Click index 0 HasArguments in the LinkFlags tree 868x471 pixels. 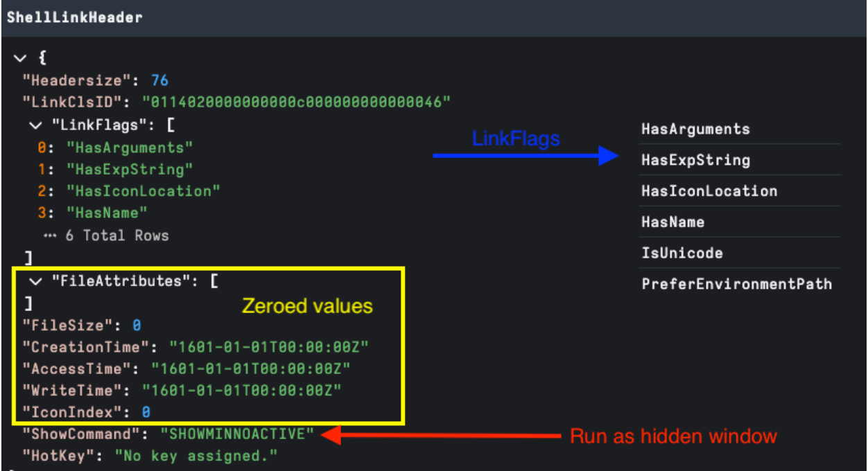point(129,147)
